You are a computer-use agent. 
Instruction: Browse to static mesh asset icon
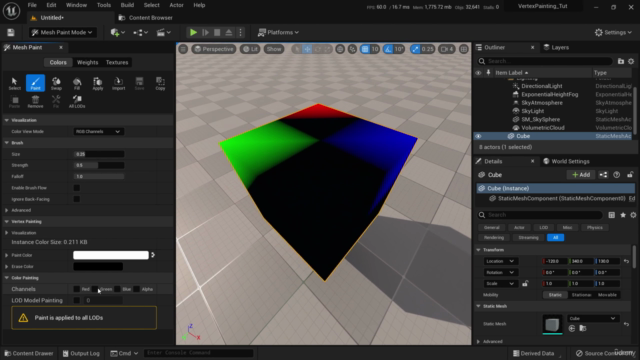583,328
